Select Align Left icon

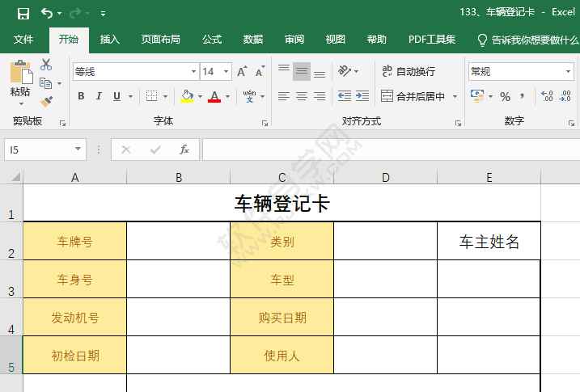point(284,96)
